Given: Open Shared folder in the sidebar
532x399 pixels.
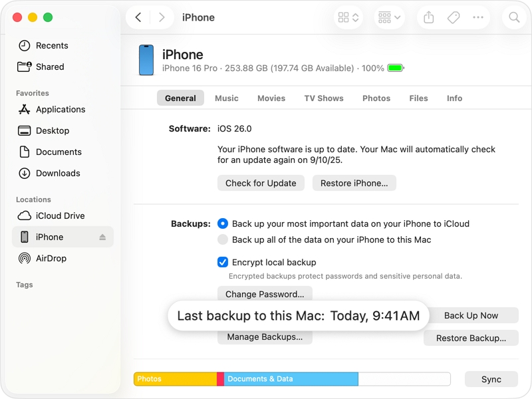Looking at the screenshot, I should (63, 67).
